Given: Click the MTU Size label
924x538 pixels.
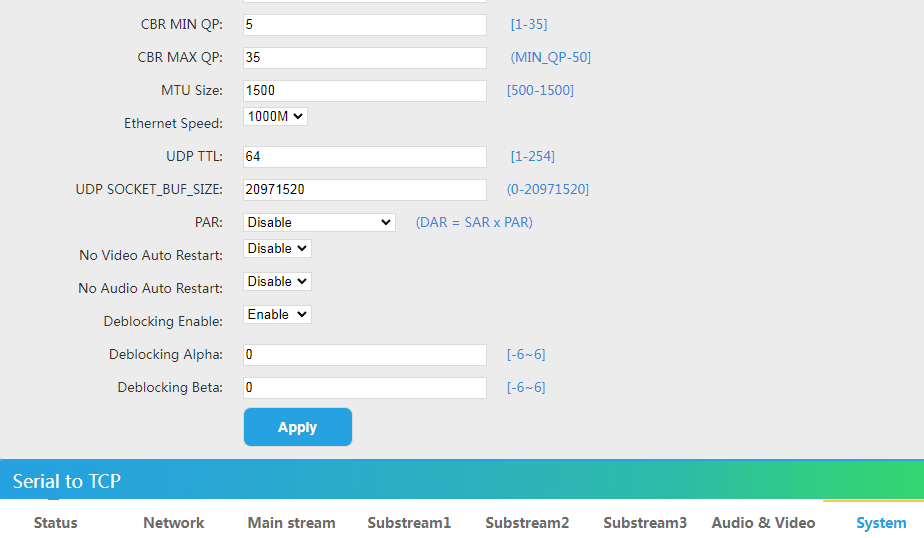Looking at the screenshot, I should [192, 90].
